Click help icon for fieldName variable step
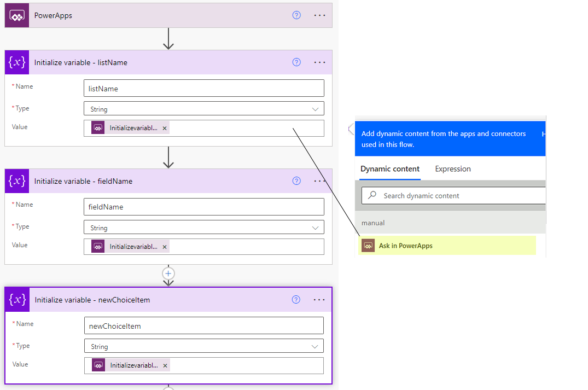The width and height of the screenshot is (588, 390). coord(296,181)
